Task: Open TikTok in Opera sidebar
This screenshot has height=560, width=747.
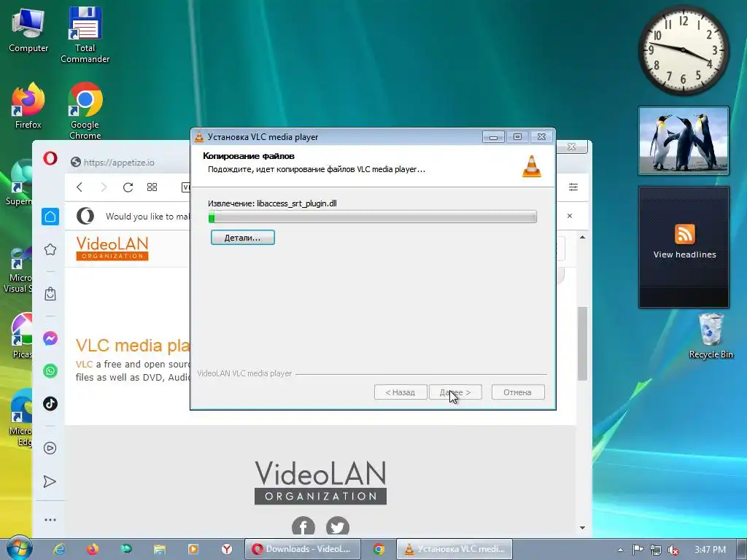Action: [50, 403]
